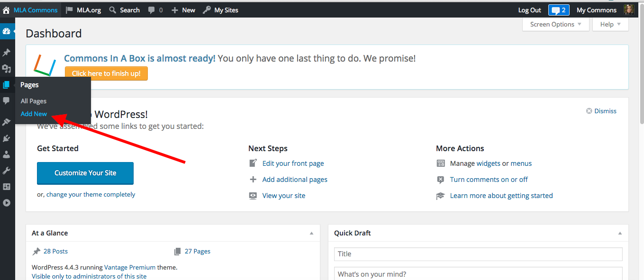The height and width of the screenshot is (280, 644).
Task: Open the Users person icon in sidebar
Action: (7, 154)
